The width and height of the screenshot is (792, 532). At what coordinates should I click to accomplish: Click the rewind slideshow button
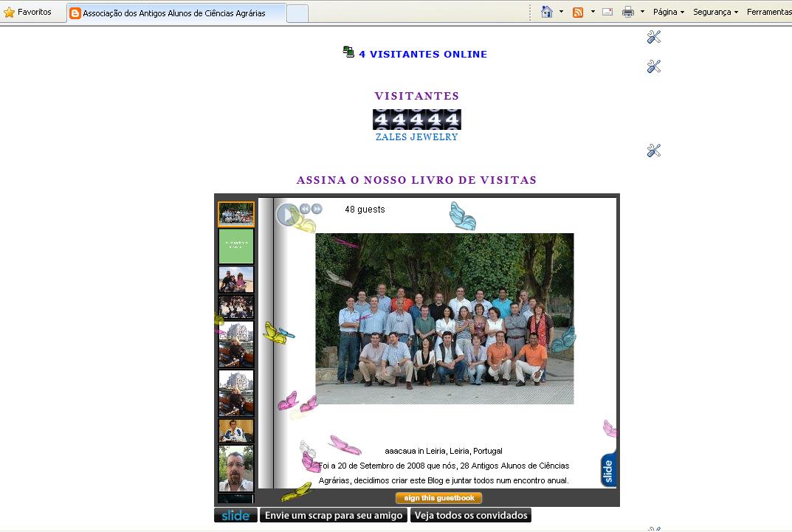click(305, 209)
